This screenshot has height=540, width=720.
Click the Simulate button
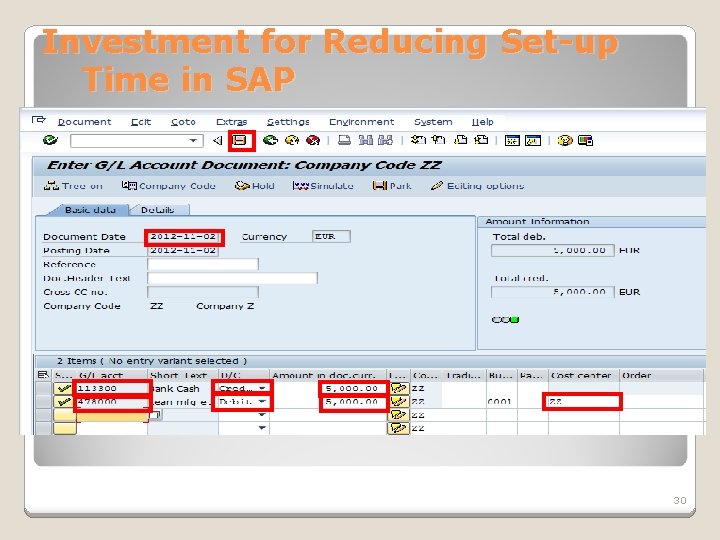323,186
